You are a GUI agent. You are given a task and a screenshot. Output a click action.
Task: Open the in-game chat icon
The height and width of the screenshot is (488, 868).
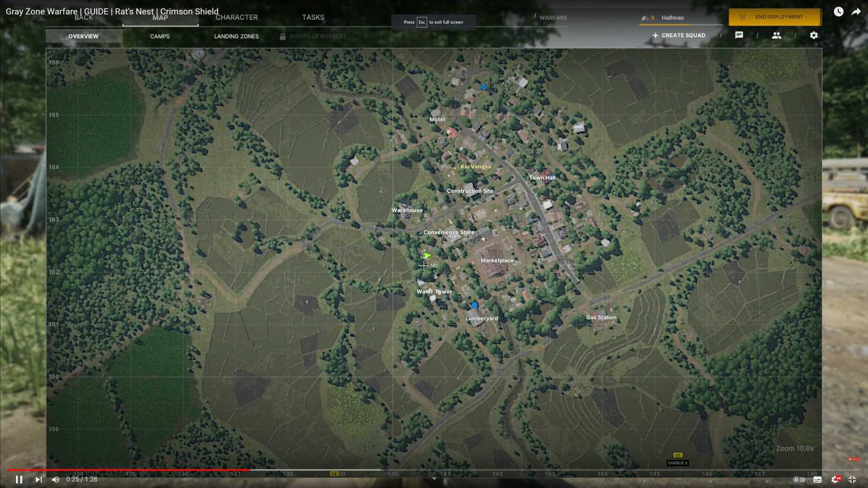tap(739, 35)
